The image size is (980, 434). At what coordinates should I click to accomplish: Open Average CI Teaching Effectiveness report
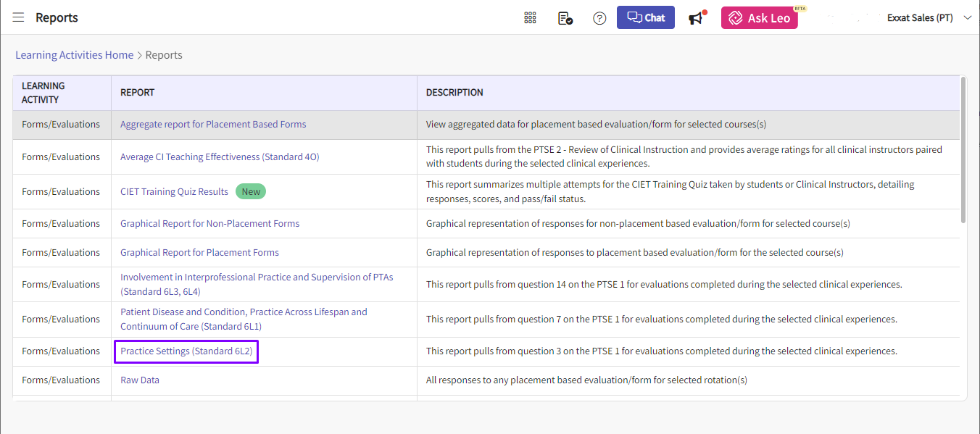click(x=220, y=157)
